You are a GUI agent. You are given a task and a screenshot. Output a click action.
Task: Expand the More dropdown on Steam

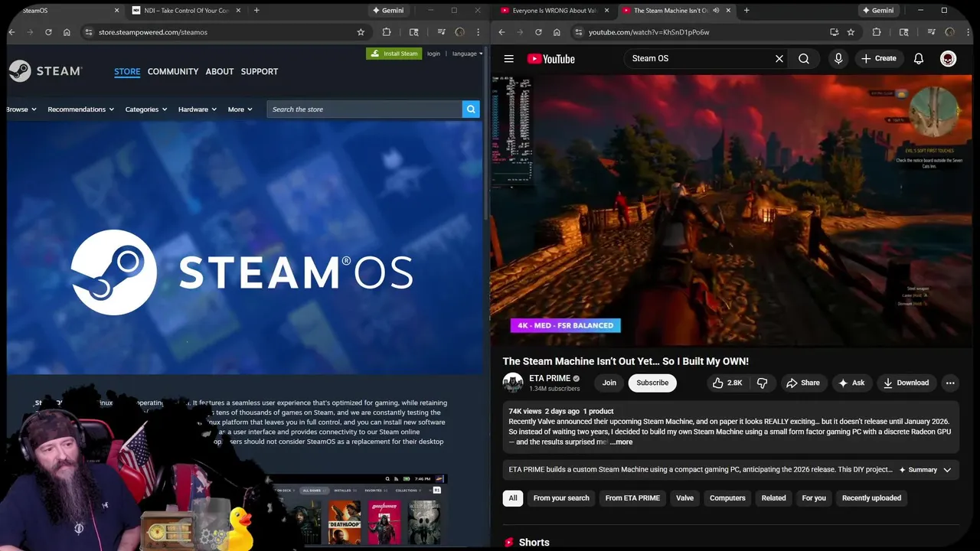pos(240,109)
